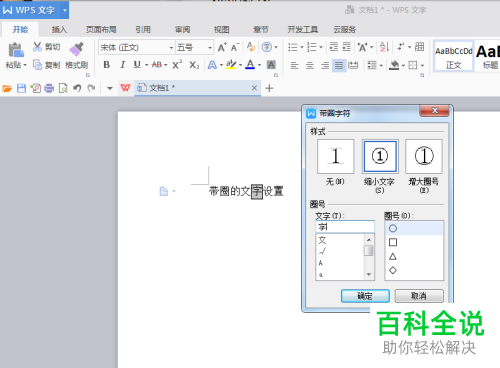Click the line spacing icon
The width and height of the screenshot is (500, 368).
pos(371,65)
